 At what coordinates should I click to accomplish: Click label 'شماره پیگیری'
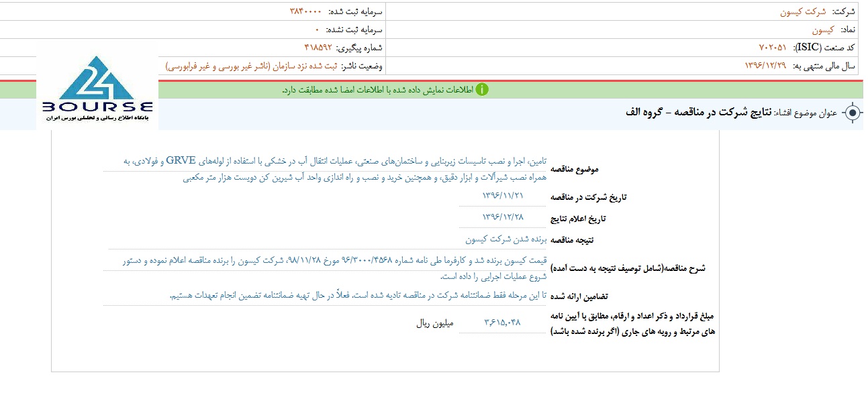pyautogui.click(x=359, y=48)
